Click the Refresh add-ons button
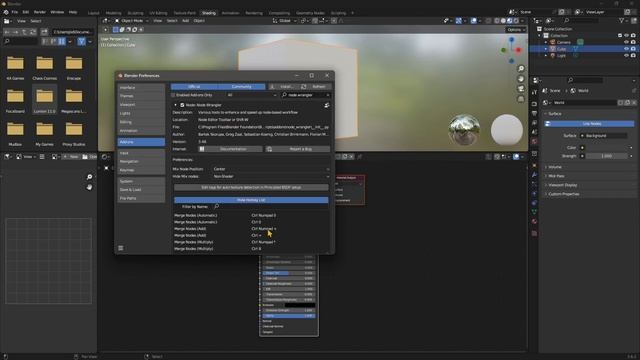 coord(315,87)
